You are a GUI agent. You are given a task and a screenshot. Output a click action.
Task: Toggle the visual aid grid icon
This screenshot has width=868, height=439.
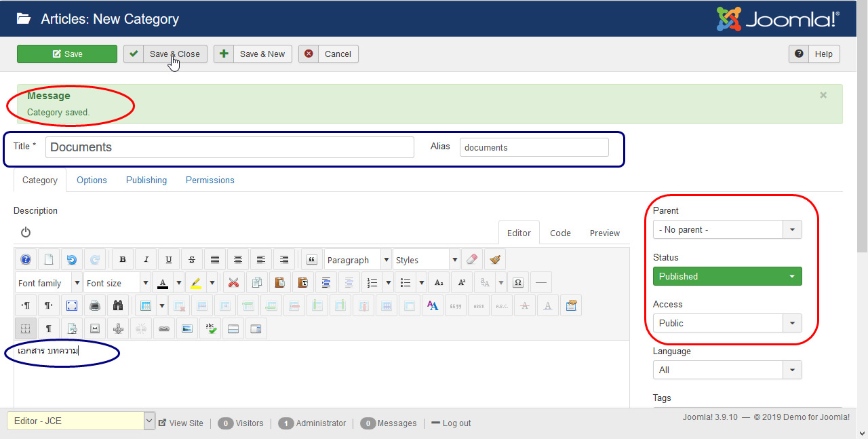click(x=26, y=328)
